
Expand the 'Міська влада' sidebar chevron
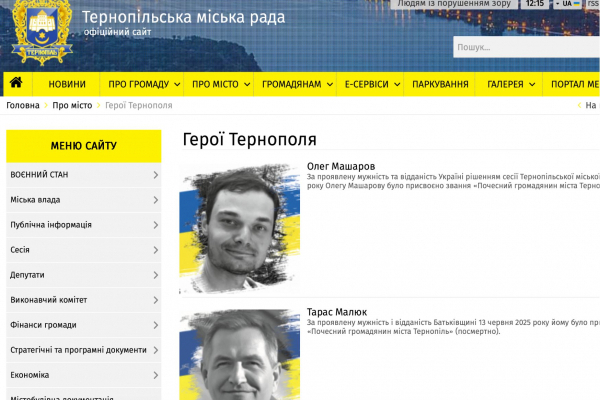(x=156, y=200)
